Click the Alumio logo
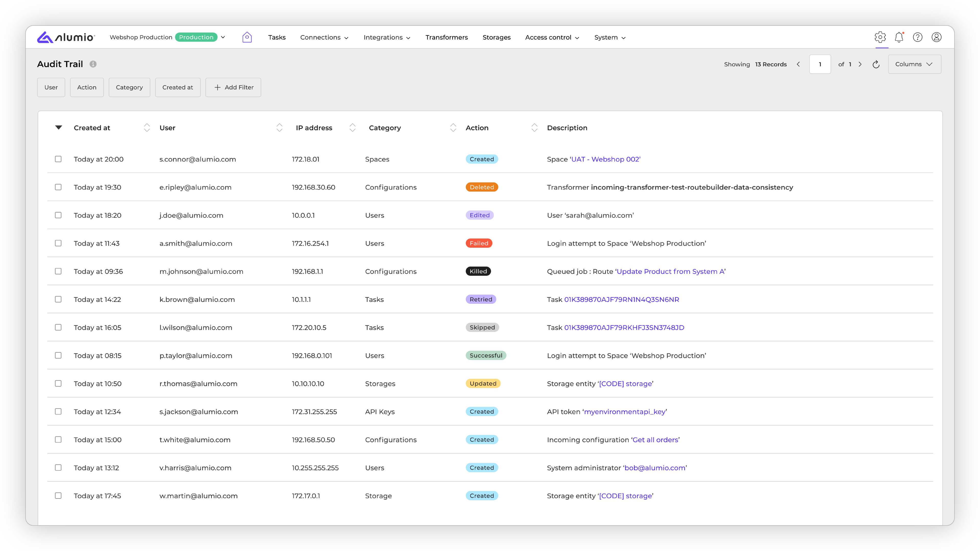This screenshot has height=551, width=980. pyautogui.click(x=66, y=37)
